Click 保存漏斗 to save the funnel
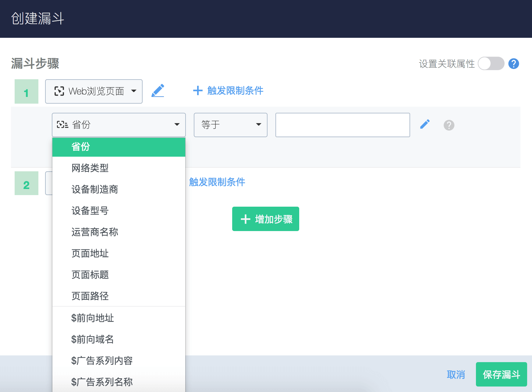Viewport: 532px width, 392px height. 501,374
